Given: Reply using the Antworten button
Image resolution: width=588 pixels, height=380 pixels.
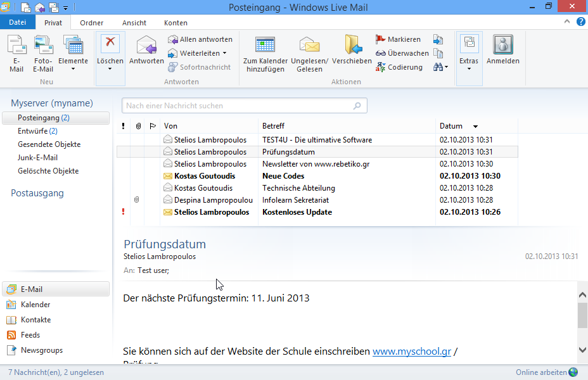Looking at the screenshot, I should pyautogui.click(x=146, y=50).
